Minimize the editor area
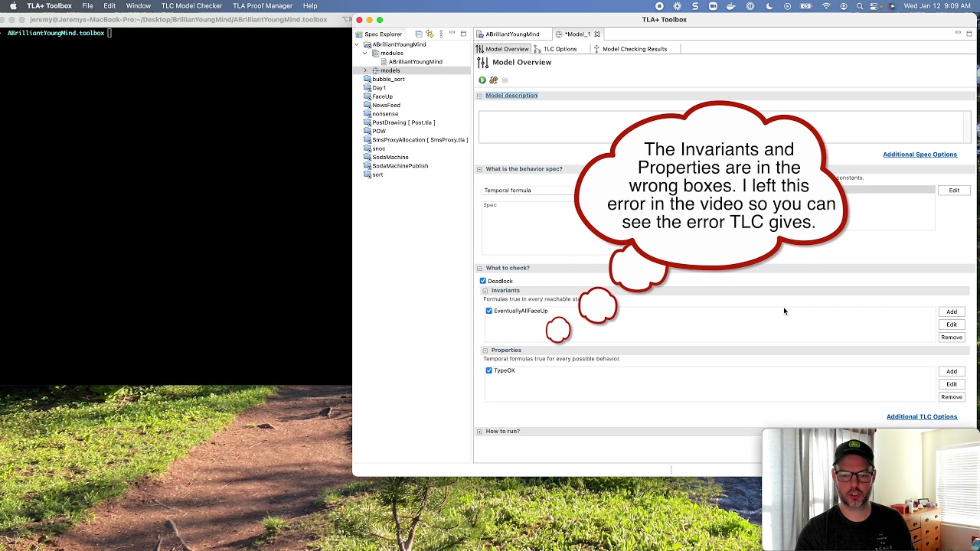The height and width of the screenshot is (551, 980). coord(958,34)
